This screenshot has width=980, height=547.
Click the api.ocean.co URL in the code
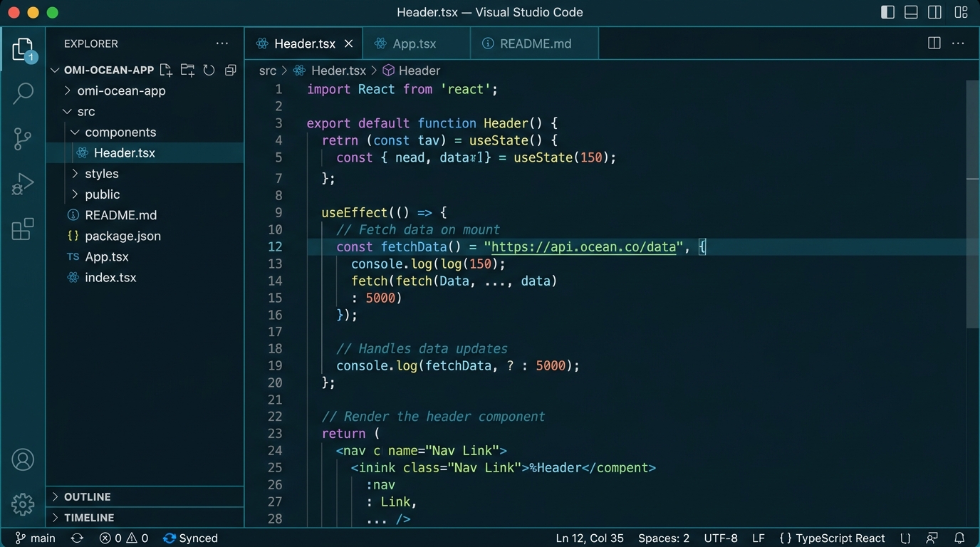click(583, 246)
